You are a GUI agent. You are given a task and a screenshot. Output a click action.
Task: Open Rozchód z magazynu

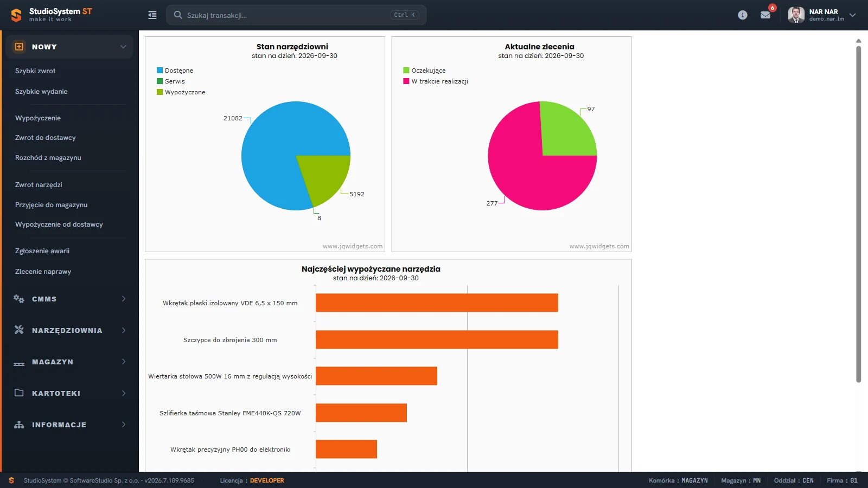(x=48, y=158)
